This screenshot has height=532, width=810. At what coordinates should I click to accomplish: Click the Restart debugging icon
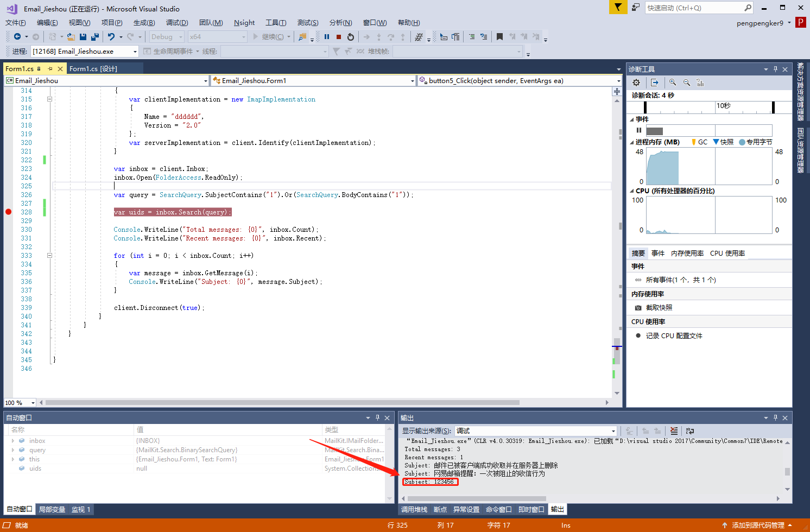tap(351, 36)
